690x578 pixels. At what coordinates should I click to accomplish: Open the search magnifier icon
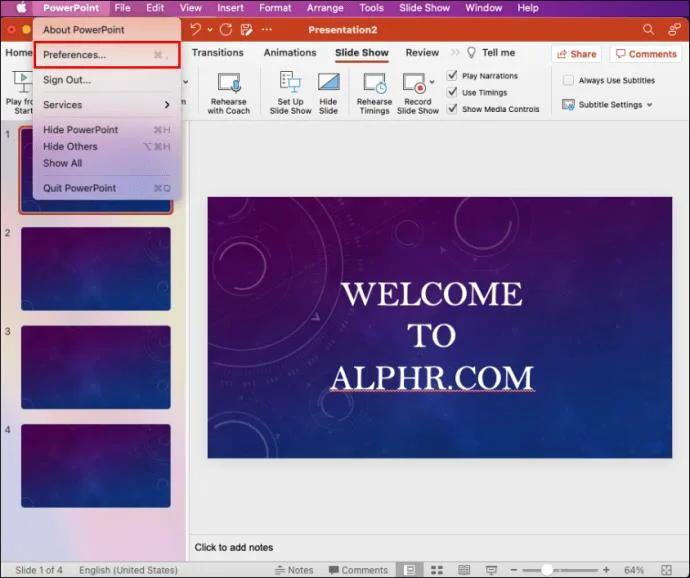(648, 29)
